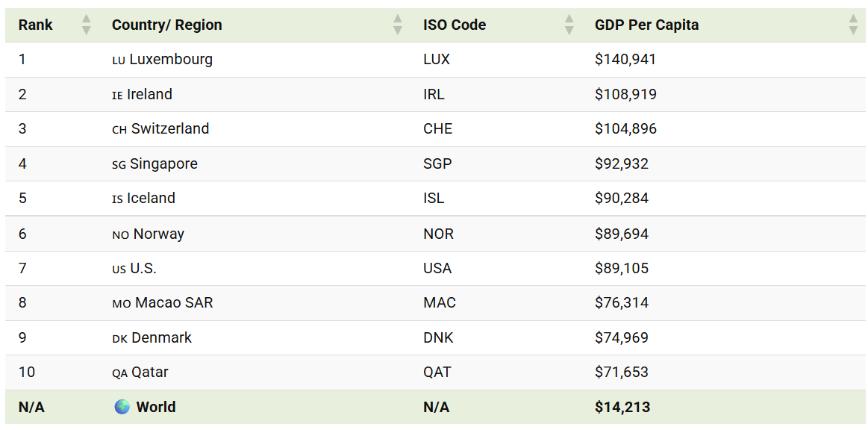868x430 pixels.
Task: Click Denmark in the country column
Action: point(162,337)
